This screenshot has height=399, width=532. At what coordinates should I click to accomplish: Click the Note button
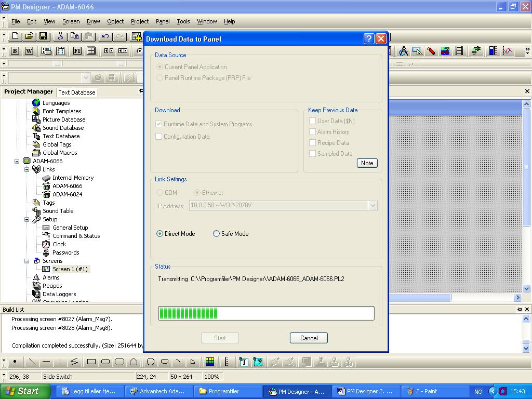[x=367, y=163]
